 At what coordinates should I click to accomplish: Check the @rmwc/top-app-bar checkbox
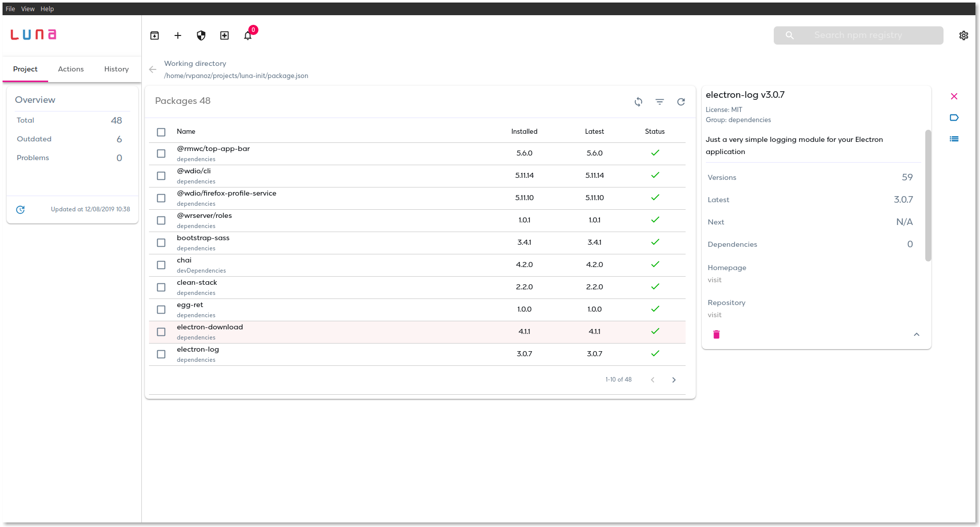coord(161,154)
